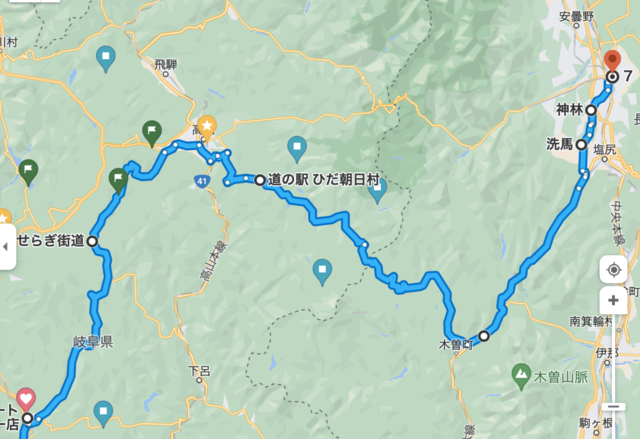
Task: Click the green flag marker near せせらぎ街道 route
Action: pyautogui.click(x=118, y=180)
